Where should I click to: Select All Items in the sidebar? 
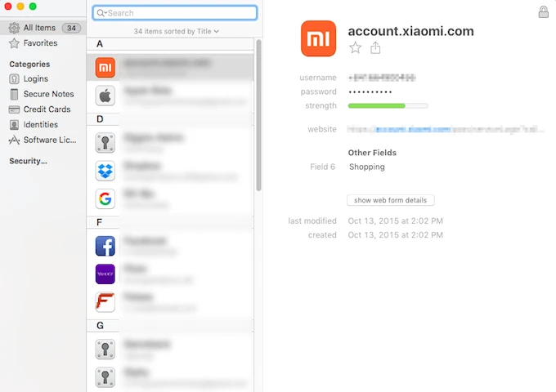(x=39, y=28)
